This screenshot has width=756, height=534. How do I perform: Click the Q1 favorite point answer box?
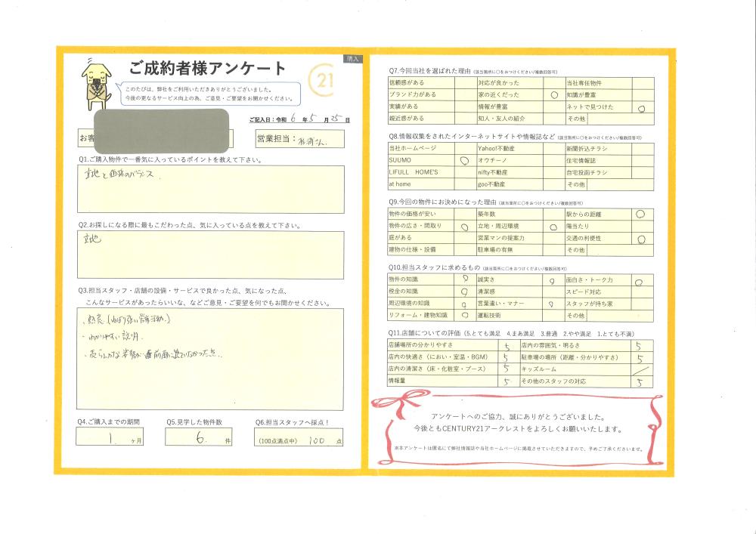point(210,189)
